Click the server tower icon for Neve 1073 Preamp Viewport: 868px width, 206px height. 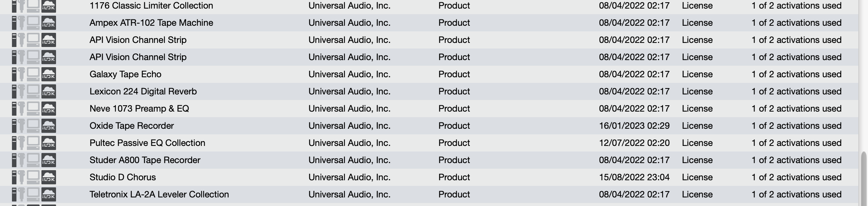point(14,109)
